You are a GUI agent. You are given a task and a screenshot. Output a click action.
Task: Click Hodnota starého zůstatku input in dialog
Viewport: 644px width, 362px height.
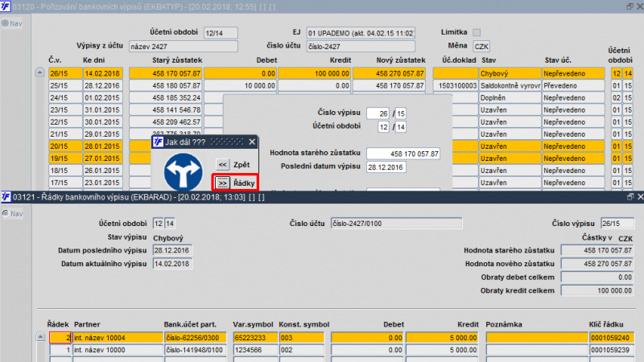pyautogui.click(x=403, y=154)
